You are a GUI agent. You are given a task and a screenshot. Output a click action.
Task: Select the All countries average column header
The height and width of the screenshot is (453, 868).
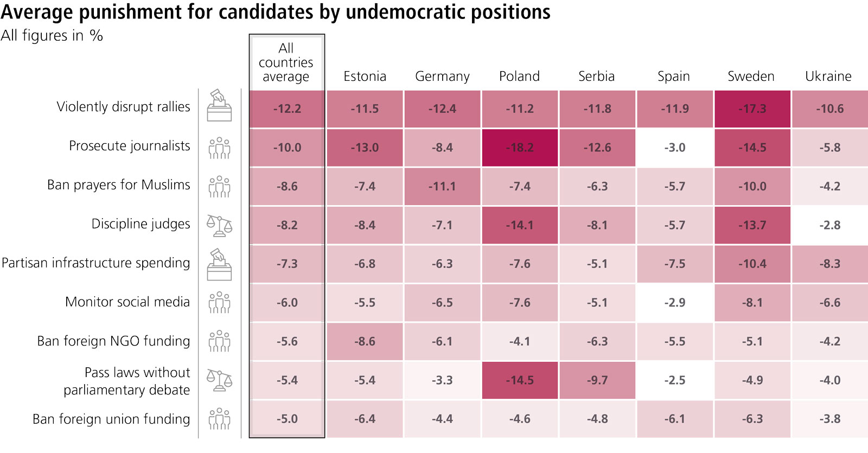(286, 62)
